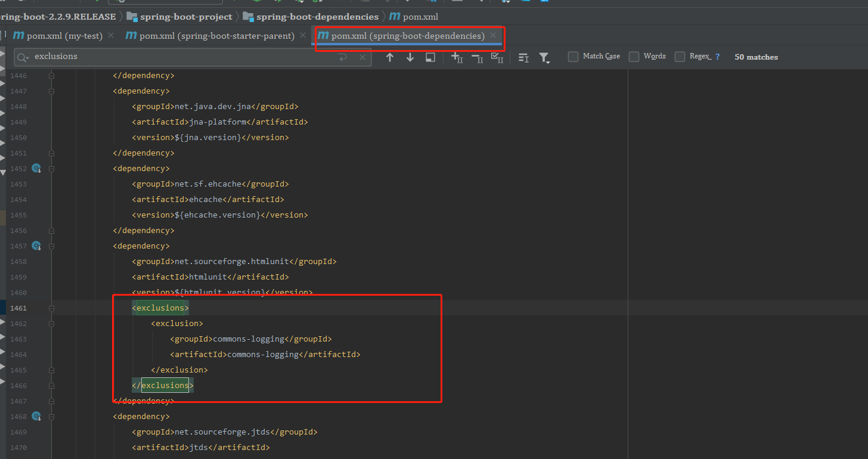The width and height of the screenshot is (868, 459).
Task: Unselect the last selected occurrence
Action: click(477, 57)
